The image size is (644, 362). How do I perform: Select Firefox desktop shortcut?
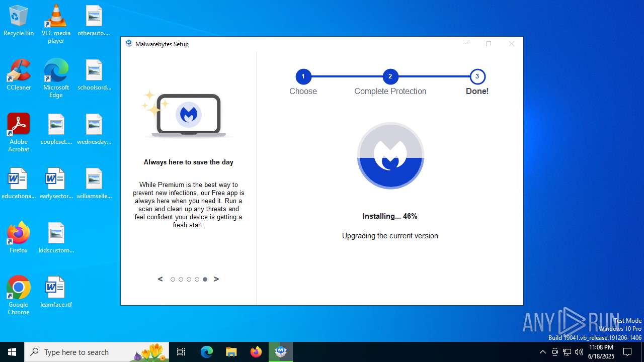pos(19,237)
